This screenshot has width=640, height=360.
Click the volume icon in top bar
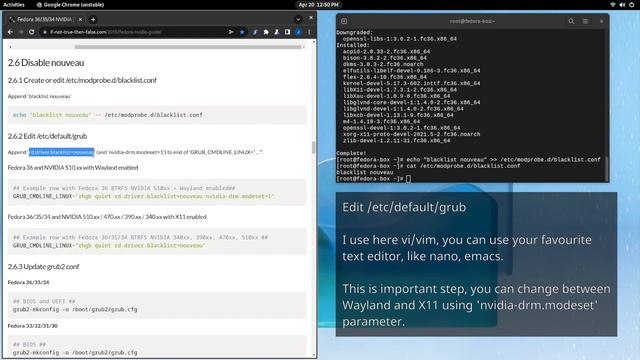click(x=622, y=4)
